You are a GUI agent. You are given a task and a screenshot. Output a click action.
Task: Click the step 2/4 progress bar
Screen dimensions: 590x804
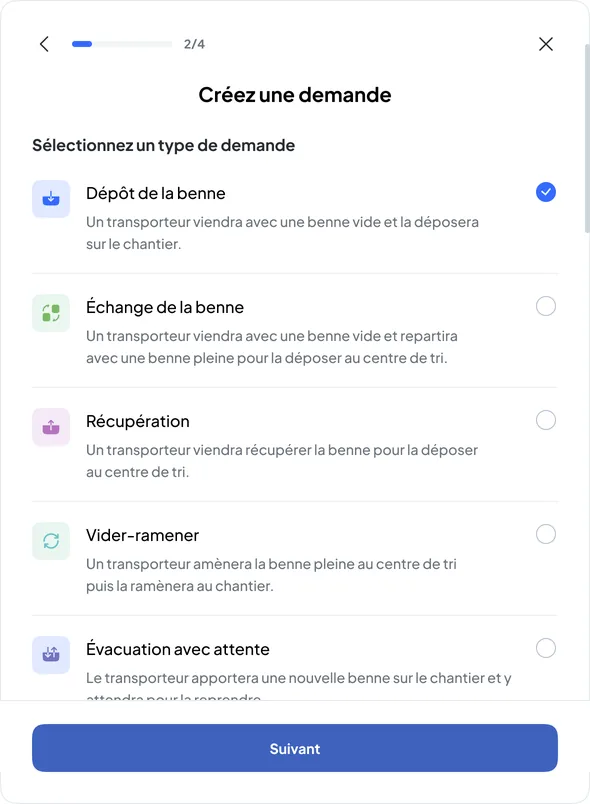pyautogui.click(x=122, y=44)
